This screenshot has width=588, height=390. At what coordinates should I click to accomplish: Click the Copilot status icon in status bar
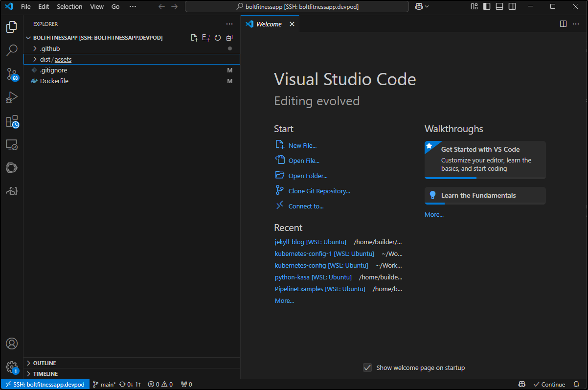coord(522,384)
